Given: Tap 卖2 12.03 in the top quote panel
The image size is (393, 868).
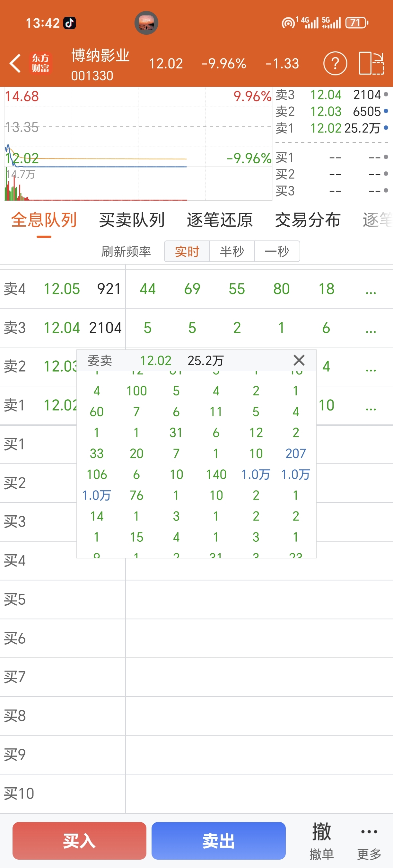Looking at the screenshot, I should coord(331,112).
